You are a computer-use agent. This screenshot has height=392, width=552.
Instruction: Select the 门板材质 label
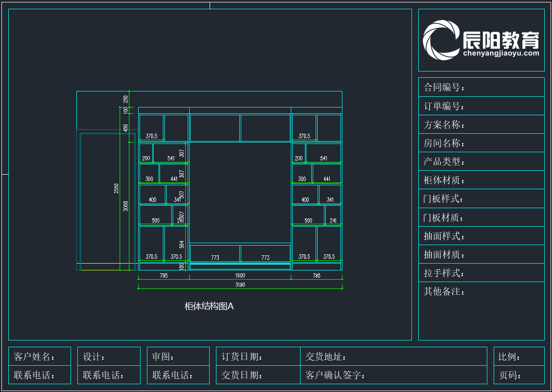(443, 218)
